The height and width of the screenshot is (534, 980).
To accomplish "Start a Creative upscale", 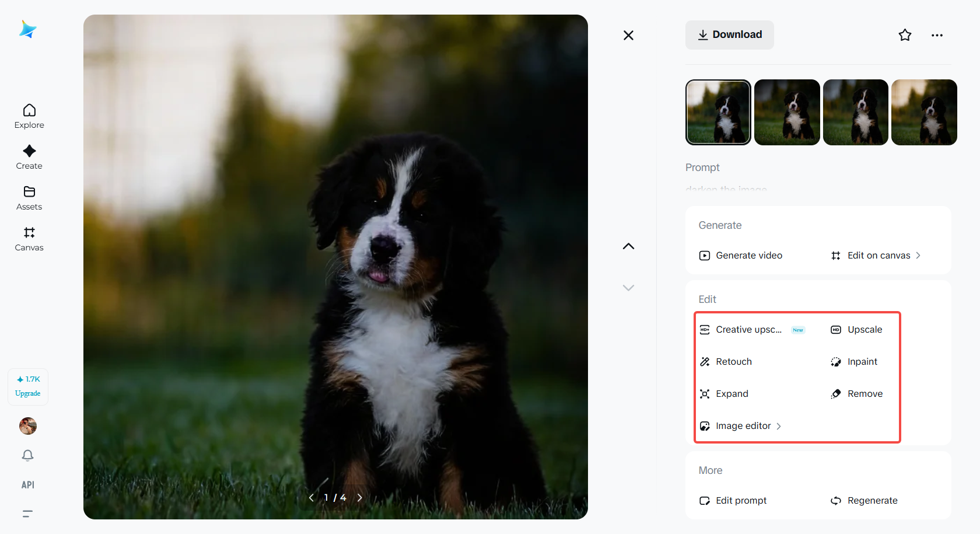I will pos(749,329).
